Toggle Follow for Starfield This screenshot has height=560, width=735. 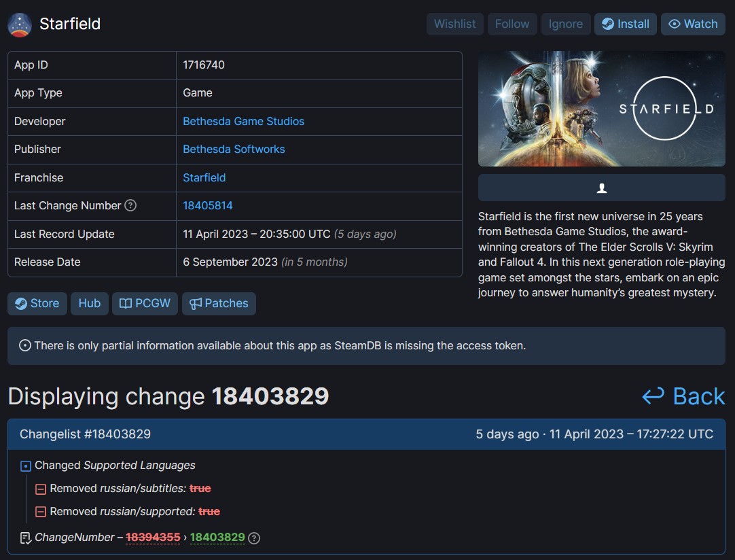click(512, 24)
